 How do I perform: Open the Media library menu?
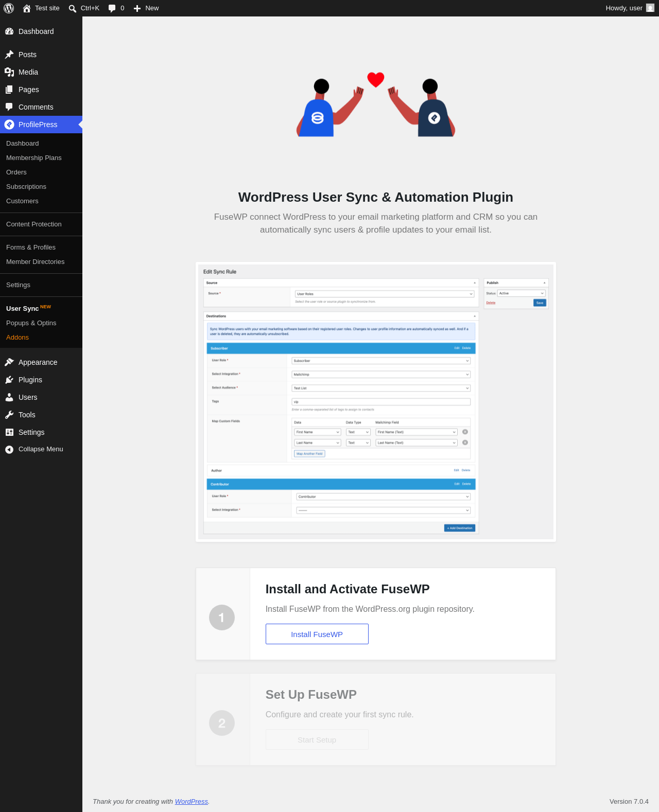coord(41,72)
